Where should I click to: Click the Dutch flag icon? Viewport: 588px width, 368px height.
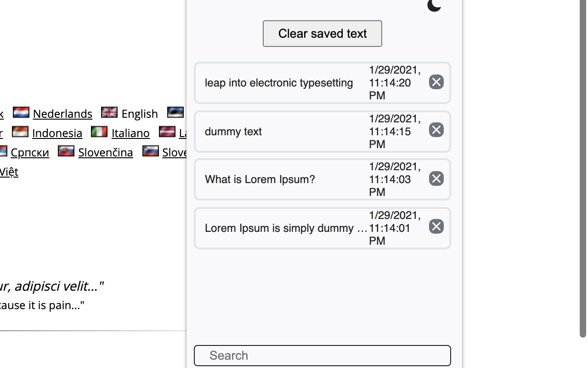[x=21, y=112]
